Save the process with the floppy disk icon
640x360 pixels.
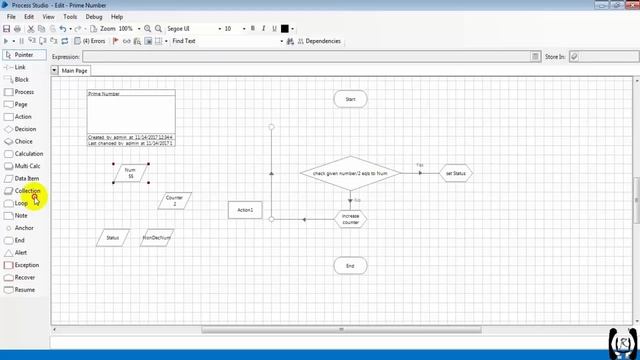(6, 29)
